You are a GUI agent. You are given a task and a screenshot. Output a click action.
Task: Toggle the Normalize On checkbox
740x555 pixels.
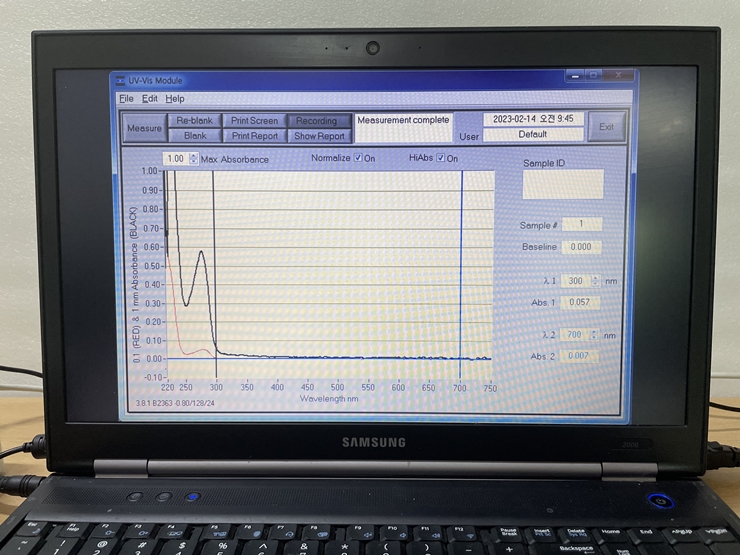pyautogui.click(x=358, y=158)
